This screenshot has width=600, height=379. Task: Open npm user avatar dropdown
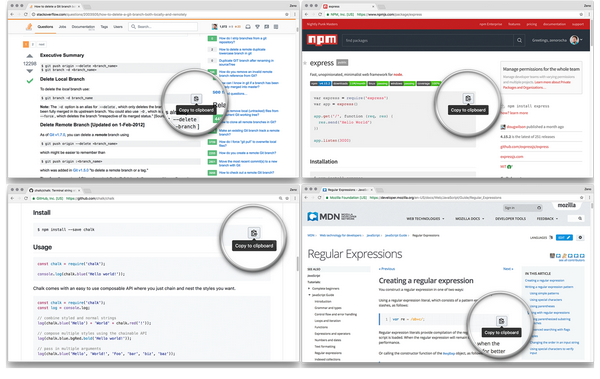click(x=576, y=40)
